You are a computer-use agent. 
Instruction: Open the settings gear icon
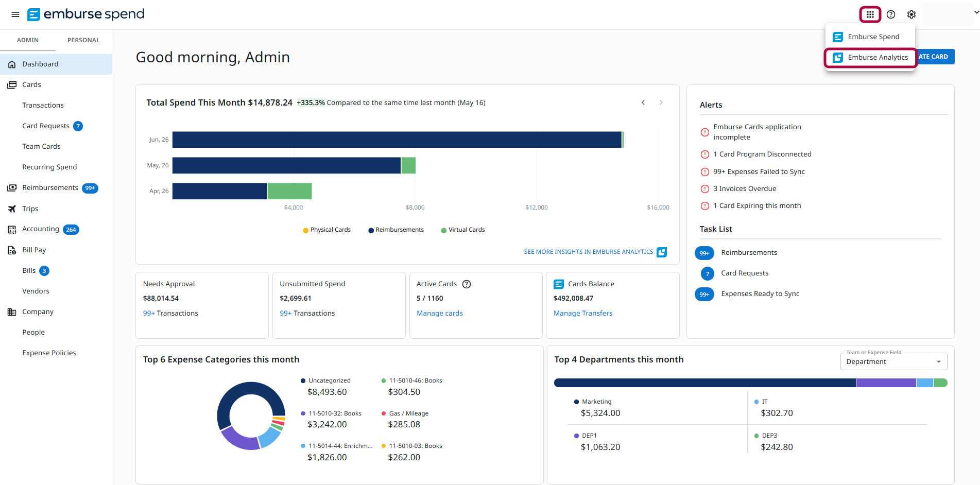pos(912,14)
